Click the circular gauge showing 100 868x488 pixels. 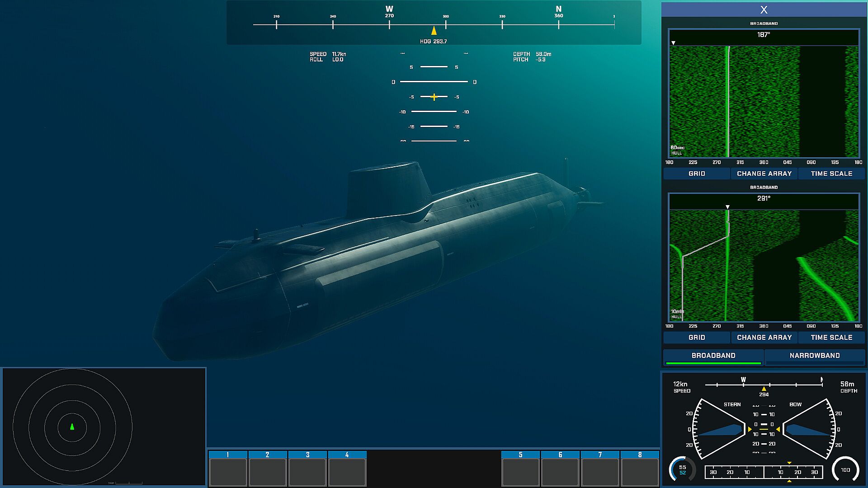tap(845, 470)
